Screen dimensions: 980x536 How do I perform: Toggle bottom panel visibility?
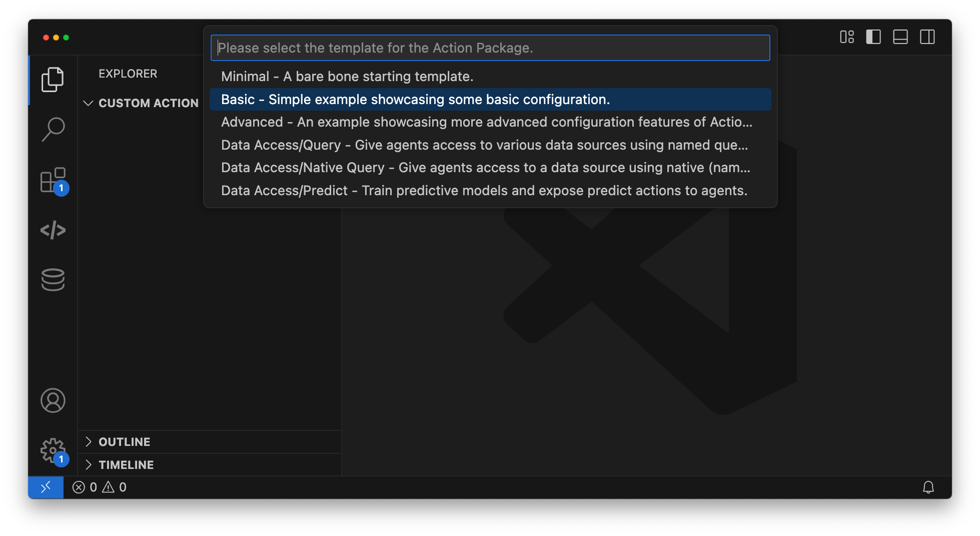tap(900, 37)
